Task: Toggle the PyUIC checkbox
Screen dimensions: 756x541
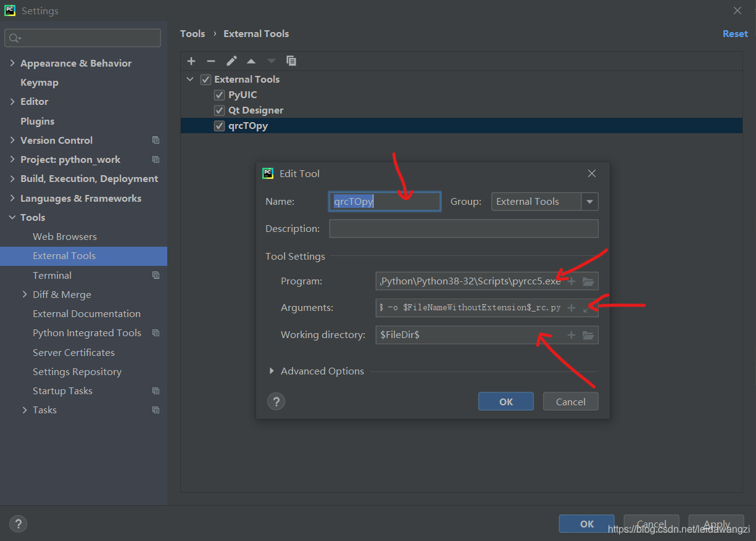Action: (219, 95)
